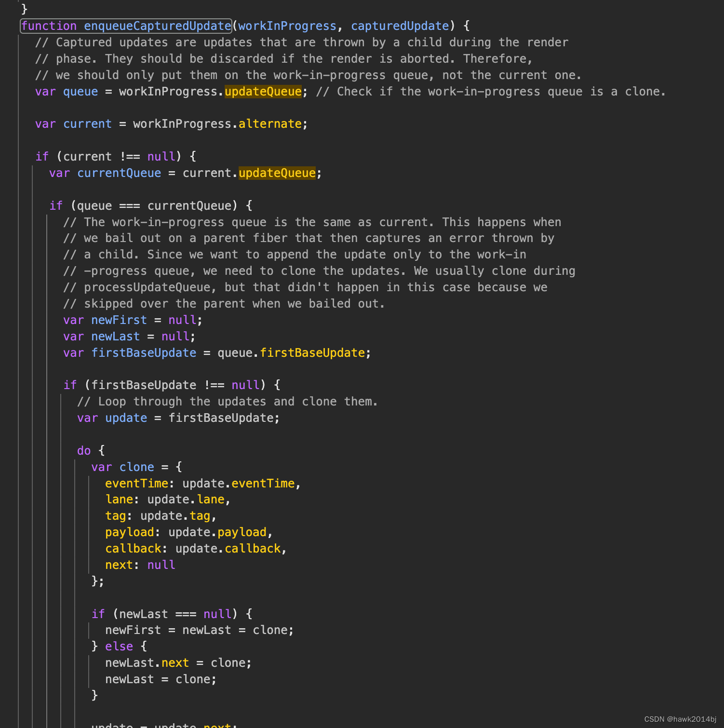Click comment starting 'Captured updates are updates'
724x728 pixels.
point(302,42)
